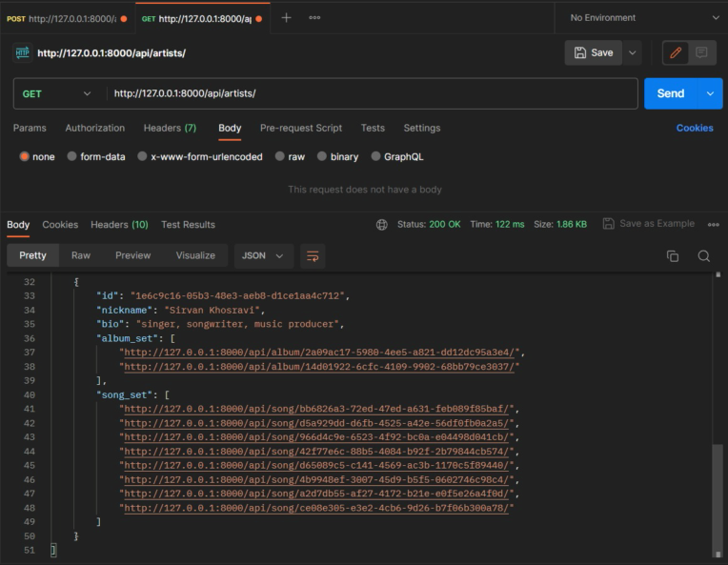Switch to Raw response view

pyautogui.click(x=81, y=255)
